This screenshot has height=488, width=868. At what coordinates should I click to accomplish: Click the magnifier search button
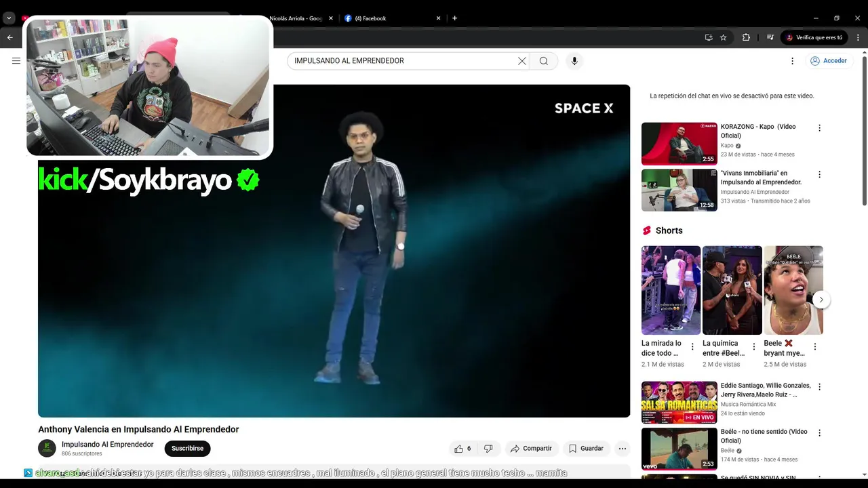(543, 61)
